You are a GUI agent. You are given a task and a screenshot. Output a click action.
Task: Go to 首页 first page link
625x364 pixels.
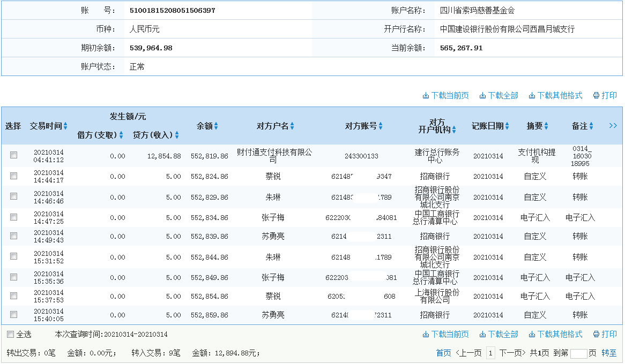(x=443, y=353)
